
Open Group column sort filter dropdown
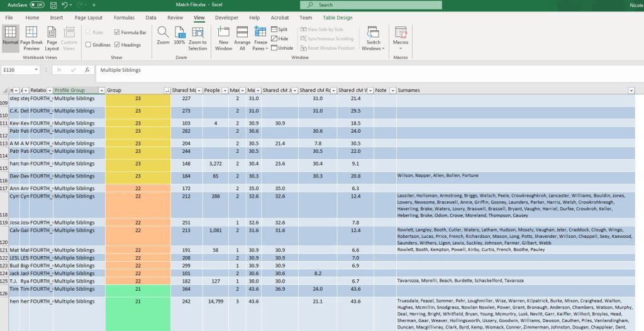pyautogui.click(x=167, y=91)
